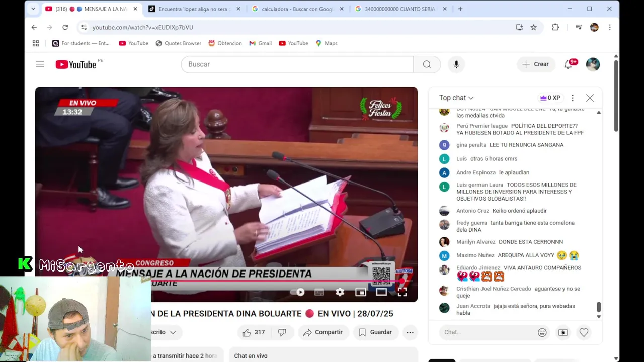
Task: Save the video with Guardar
Action: click(x=375, y=332)
